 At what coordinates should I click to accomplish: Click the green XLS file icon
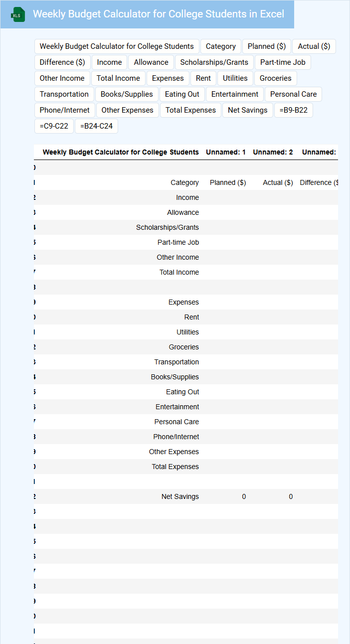(x=18, y=15)
